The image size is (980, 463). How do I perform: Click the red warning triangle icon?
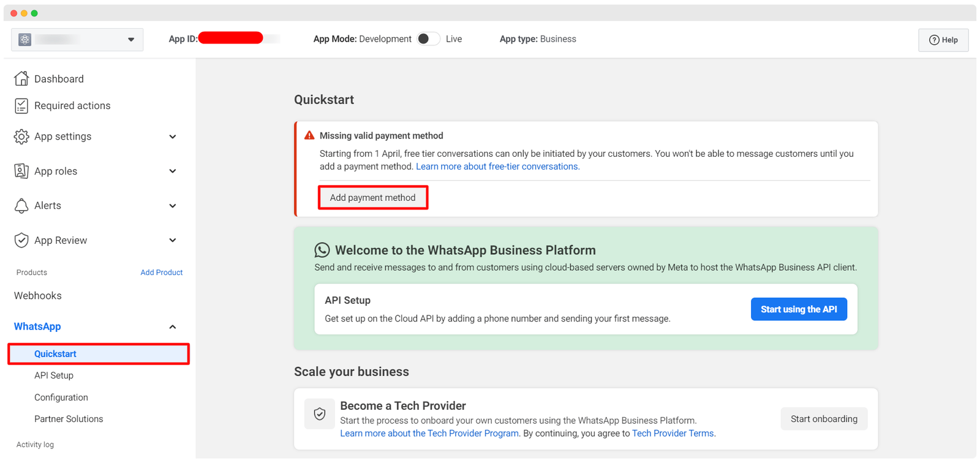point(309,135)
